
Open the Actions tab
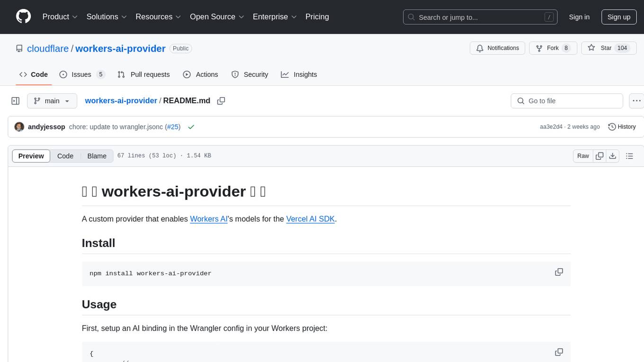(x=200, y=74)
